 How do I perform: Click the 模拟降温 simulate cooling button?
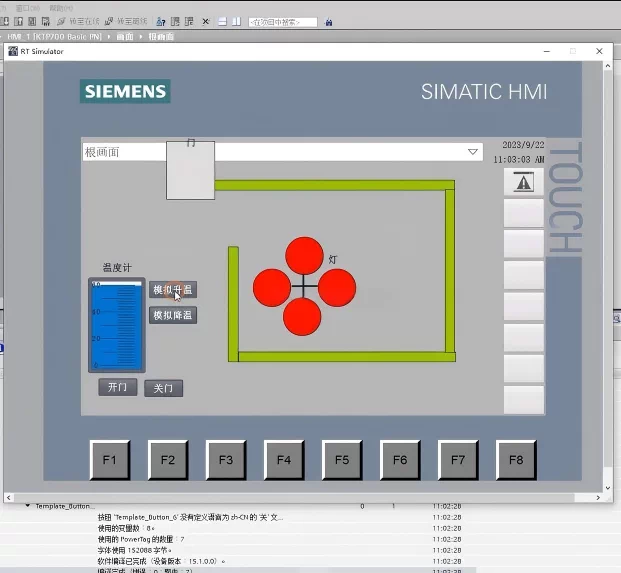click(173, 315)
